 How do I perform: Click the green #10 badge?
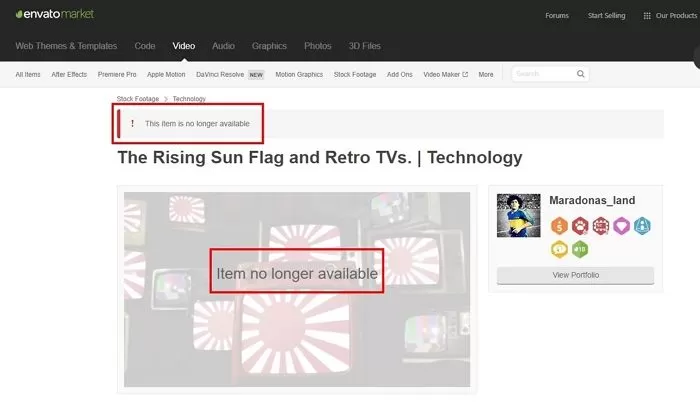[x=581, y=249]
